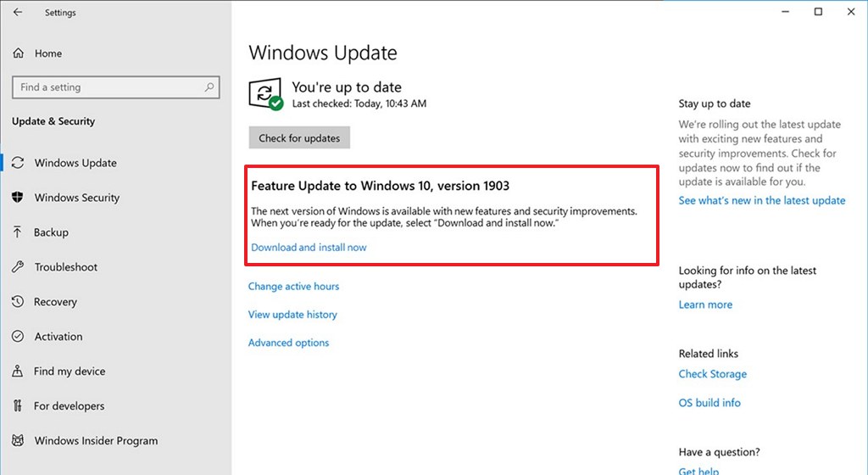Click the Update & Security heading
This screenshot has height=475, width=868.
point(53,121)
